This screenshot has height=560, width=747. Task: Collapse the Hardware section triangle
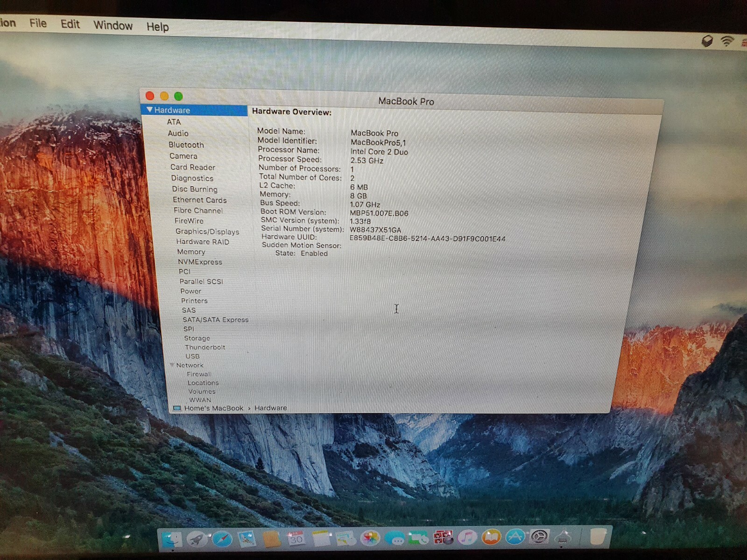pyautogui.click(x=149, y=110)
